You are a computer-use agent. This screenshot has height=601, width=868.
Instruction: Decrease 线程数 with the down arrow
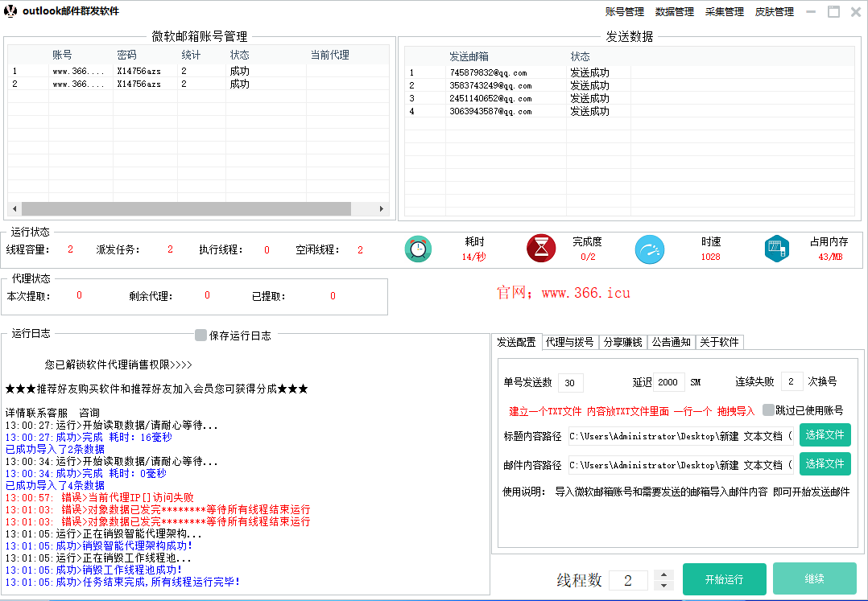[x=663, y=585]
